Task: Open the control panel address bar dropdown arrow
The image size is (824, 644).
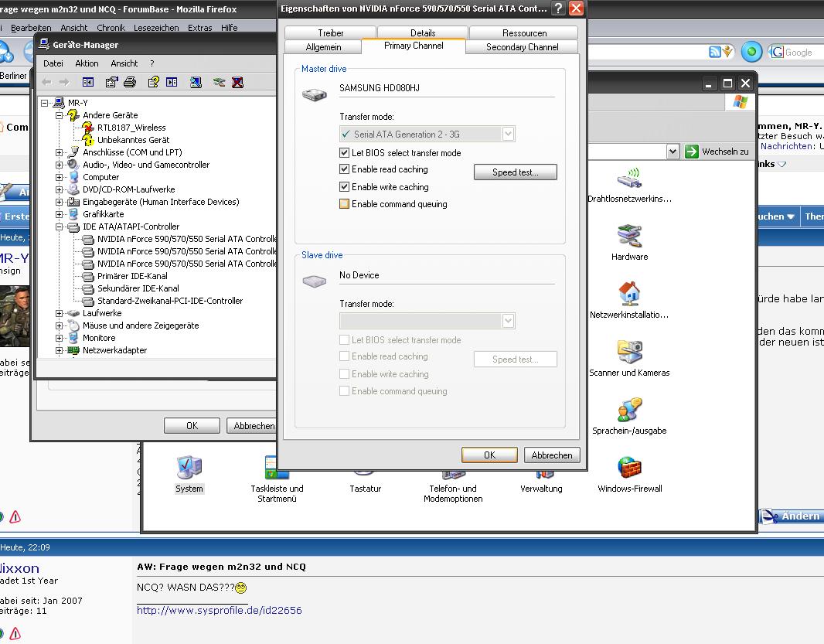Action: pos(672,152)
